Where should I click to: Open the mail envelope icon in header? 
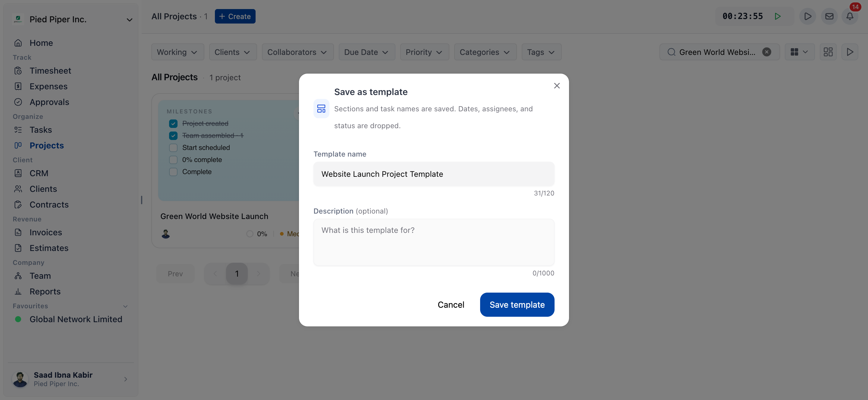pyautogui.click(x=829, y=16)
